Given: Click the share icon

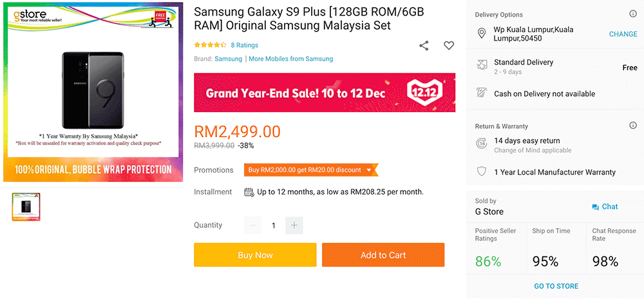Looking at the screenshot, I should [x=424, y=46].
